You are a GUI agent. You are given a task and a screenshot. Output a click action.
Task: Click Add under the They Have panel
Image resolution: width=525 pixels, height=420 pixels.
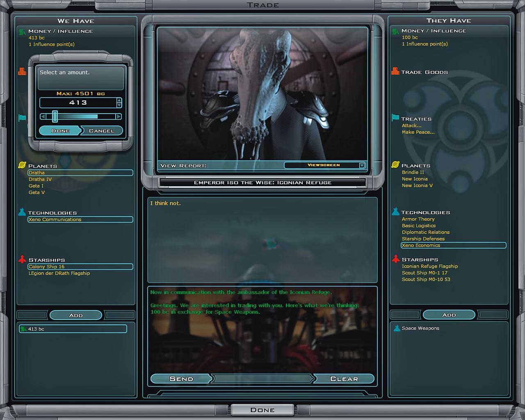pos(449,315)
